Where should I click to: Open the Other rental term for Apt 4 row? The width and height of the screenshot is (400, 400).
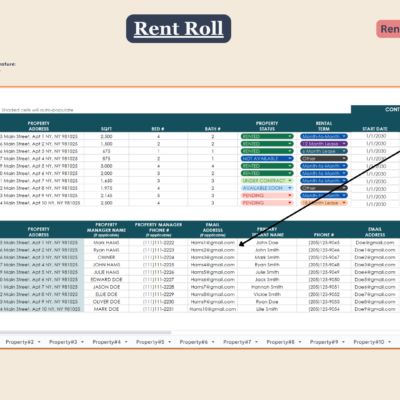(324, 158)
